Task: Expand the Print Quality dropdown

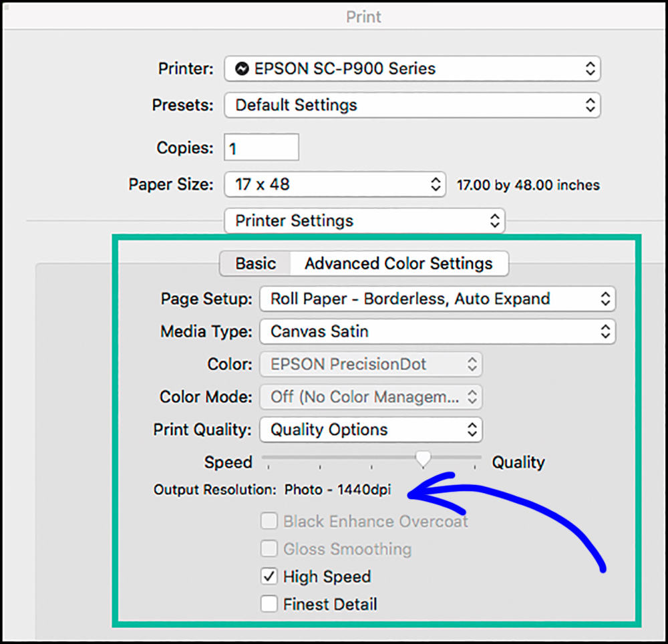Action: [371, 430]
